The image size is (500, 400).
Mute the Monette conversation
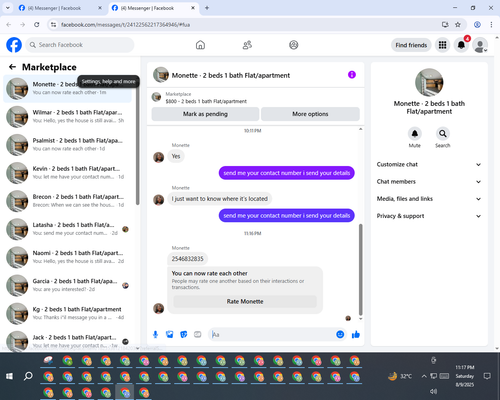click(414, 134)
